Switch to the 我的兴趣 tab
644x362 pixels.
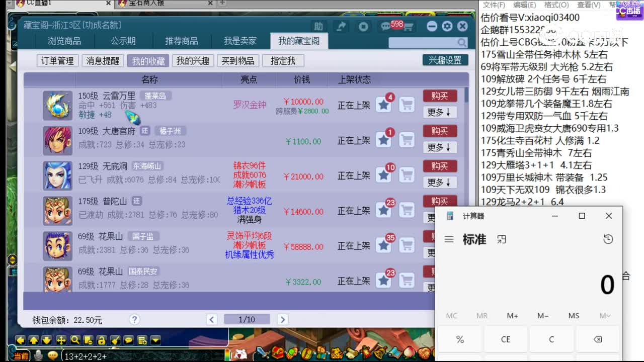tap(193, 60)
